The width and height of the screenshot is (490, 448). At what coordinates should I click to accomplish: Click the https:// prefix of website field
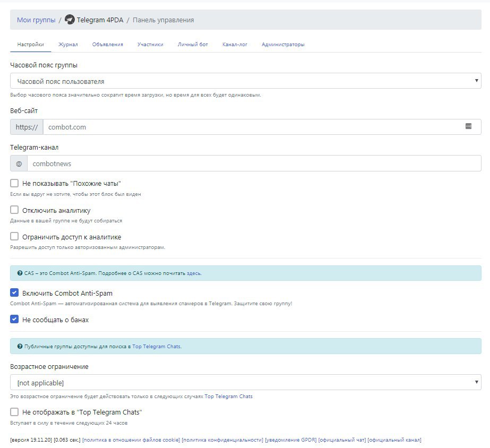(x=27, y=127)
